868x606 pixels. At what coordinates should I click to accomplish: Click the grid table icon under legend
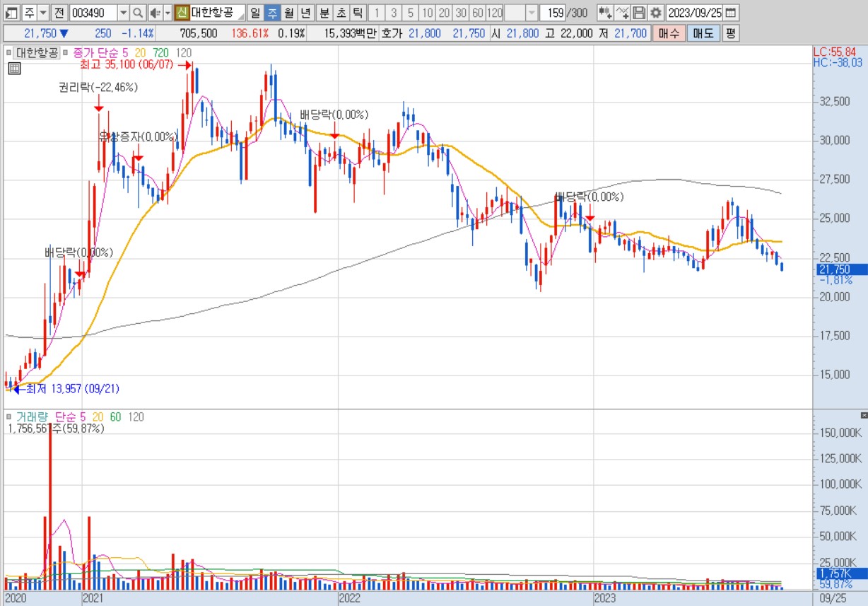coord(14,69)
